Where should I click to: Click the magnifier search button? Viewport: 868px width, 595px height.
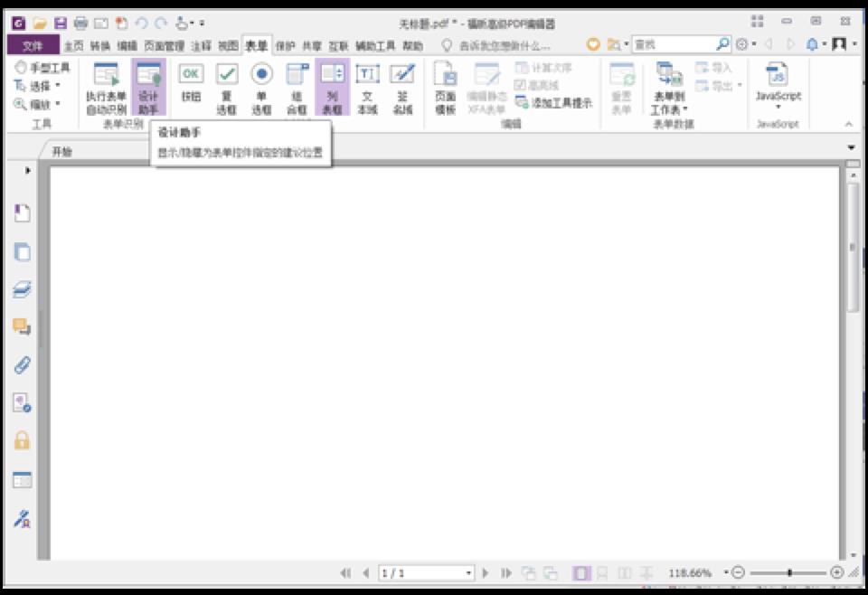722,44
